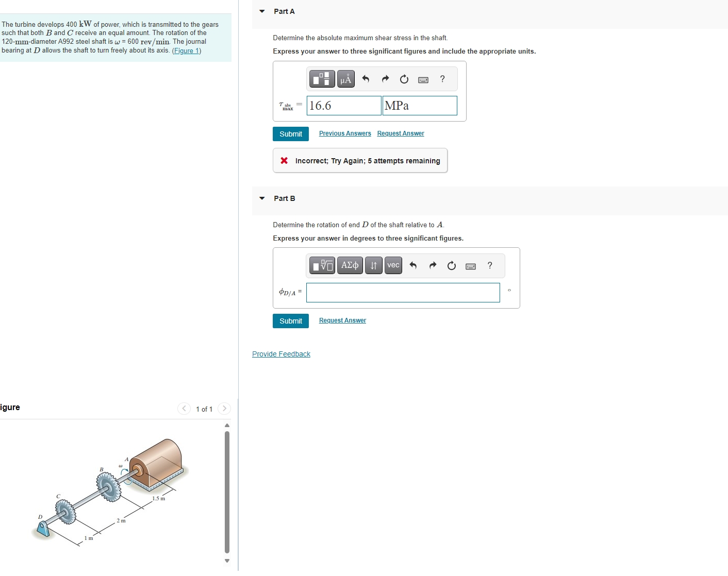Screen dimensions: 728x576
Task: Collapse the Part B section
Action: click(262, 198)
